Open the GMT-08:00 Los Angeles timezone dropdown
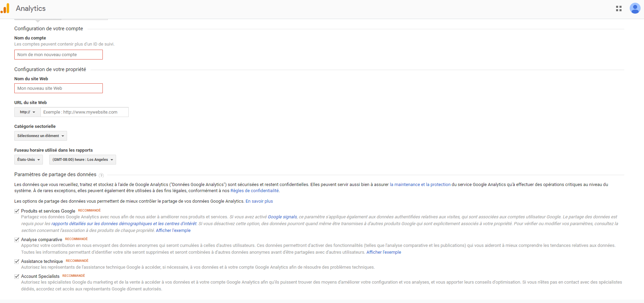Image resolution: width=644 pixels, height=303 pixels. (83, 160)
